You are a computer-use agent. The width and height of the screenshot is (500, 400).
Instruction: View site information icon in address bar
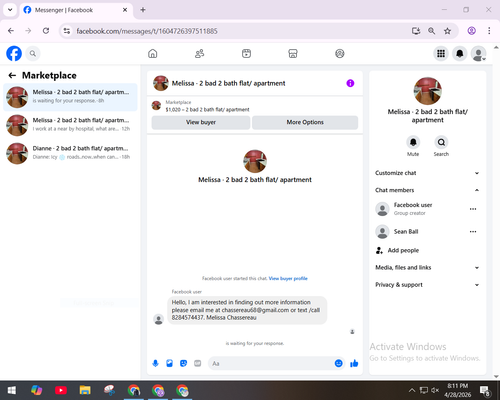67,31
